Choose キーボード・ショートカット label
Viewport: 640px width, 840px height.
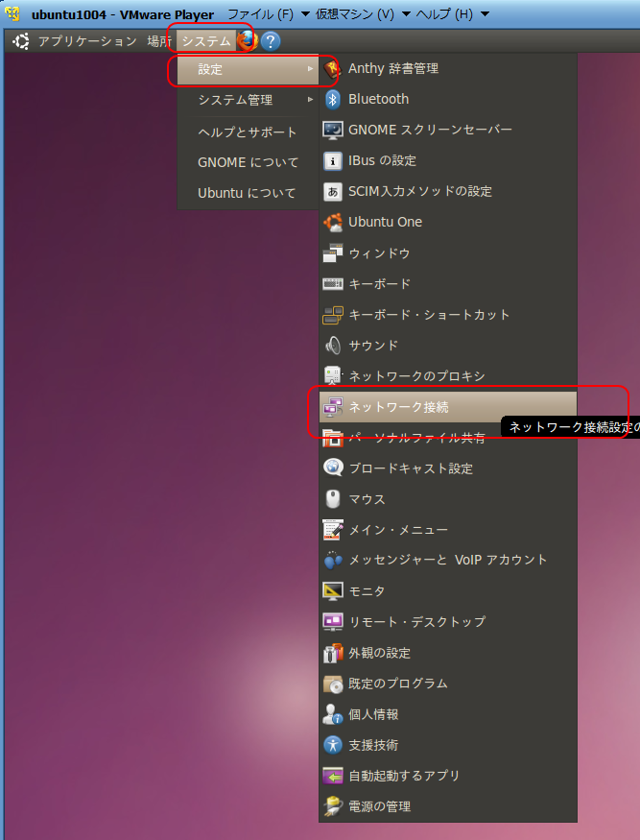(x=429, y=315)
